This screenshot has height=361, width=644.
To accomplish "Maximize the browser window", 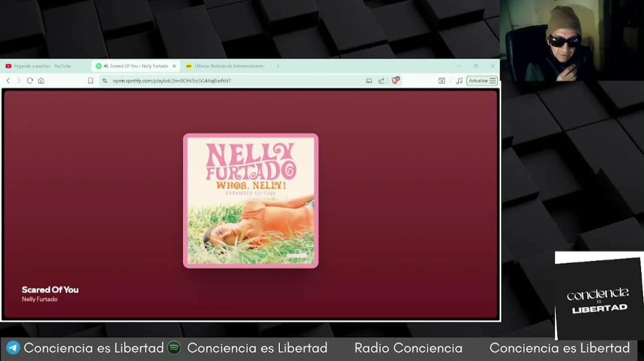I will click(475, 66).
